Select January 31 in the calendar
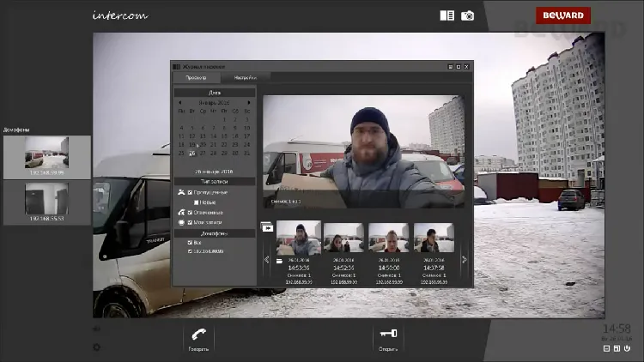 246,153
